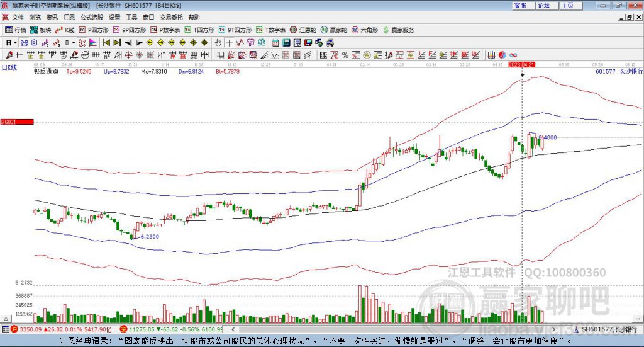
Task: Open the 浏览 menu
Action: coord(35,17)
